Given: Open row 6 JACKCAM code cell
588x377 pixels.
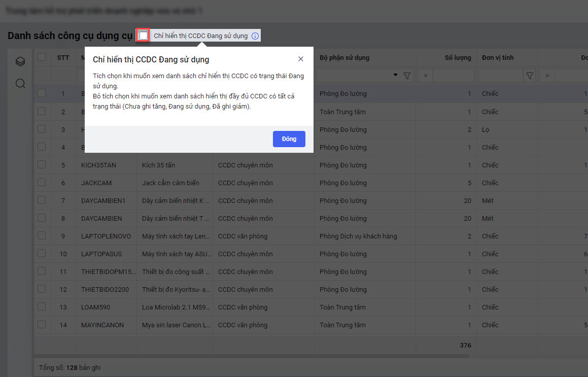Looking at the screenshot, I should pos(96,183).
